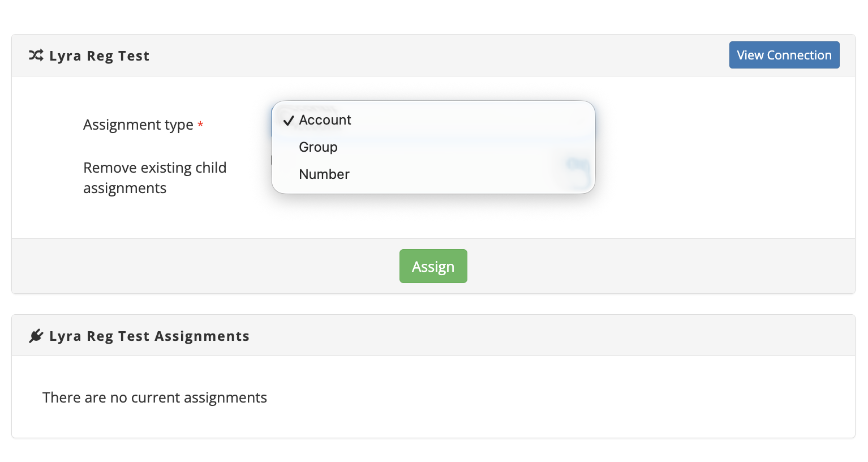Image resolution: width=868 pixels, height=462 pixels.
Task: Click the Remove existing child assignments label
Action: click(x=154, y=178)
